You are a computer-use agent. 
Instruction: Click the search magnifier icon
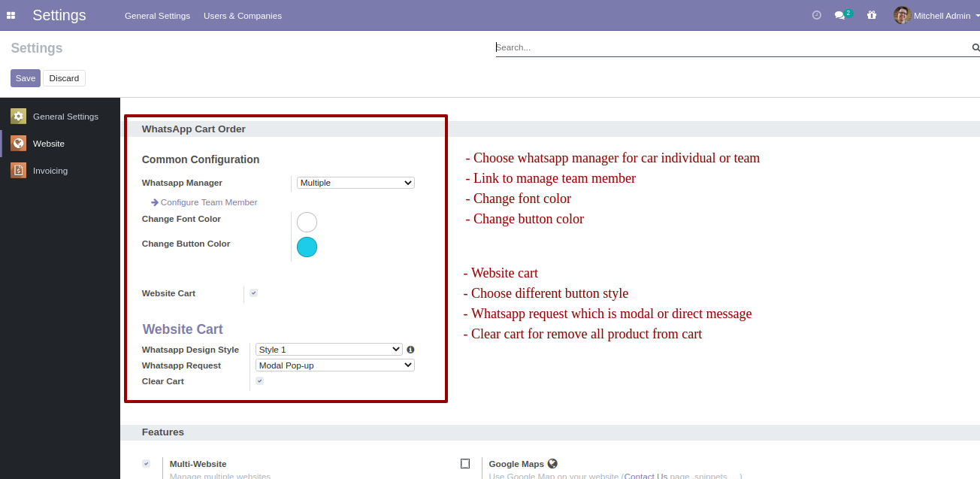tap(975, 47)
